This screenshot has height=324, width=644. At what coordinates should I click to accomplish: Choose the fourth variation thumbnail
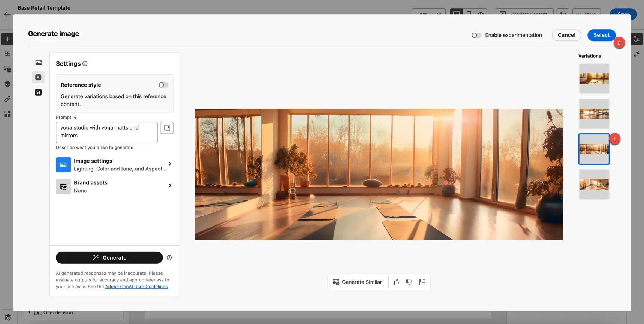click(594, 184)
